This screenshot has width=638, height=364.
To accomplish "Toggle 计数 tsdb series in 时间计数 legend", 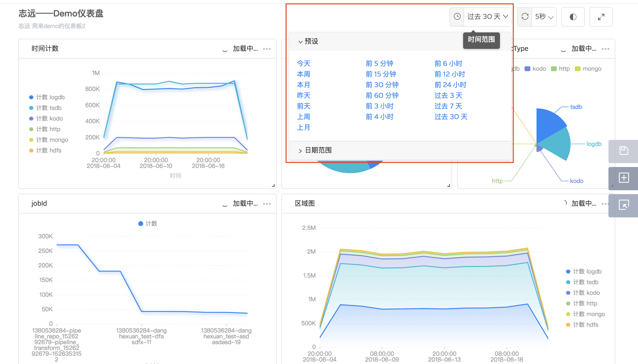I will (x=45, y=108).
